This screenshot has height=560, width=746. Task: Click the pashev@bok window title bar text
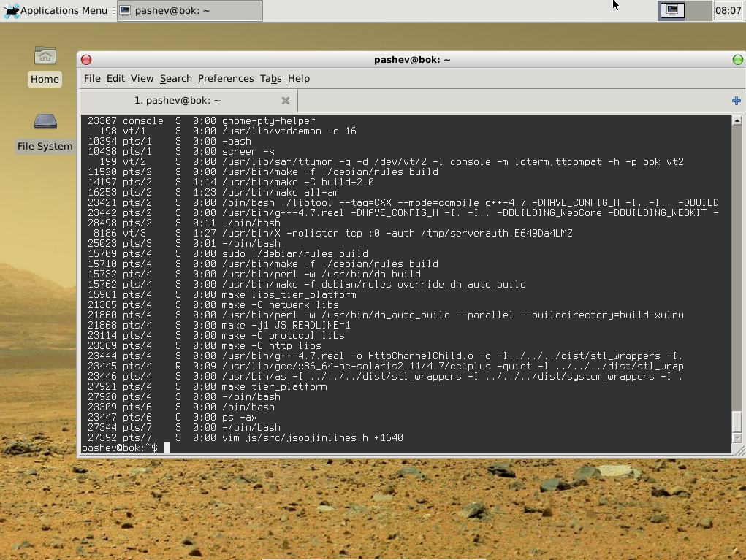pos(412,60)
